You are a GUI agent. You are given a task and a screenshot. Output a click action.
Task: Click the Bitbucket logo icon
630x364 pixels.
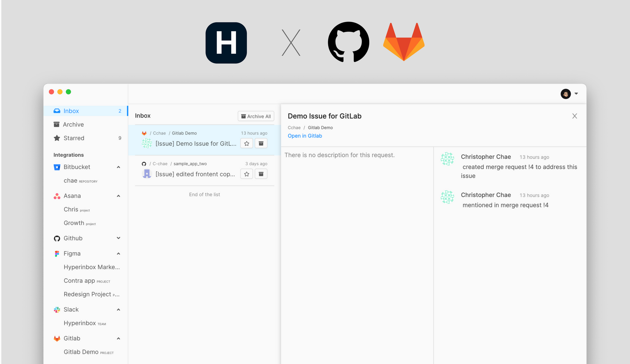[57, 167]
